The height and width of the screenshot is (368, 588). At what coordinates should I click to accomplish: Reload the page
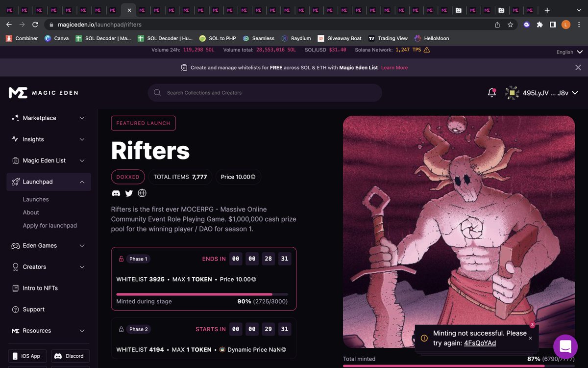(x=35, y=25)
